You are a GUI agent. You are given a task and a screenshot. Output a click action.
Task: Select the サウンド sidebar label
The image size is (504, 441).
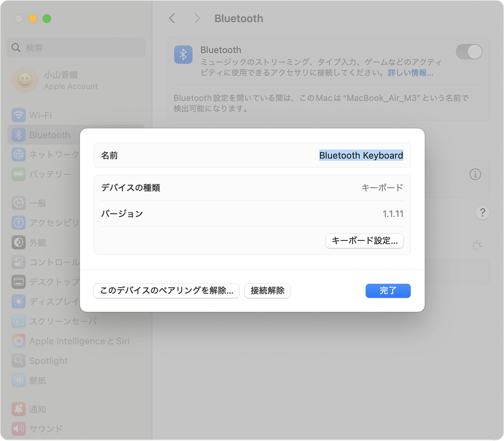click(46, 428)
